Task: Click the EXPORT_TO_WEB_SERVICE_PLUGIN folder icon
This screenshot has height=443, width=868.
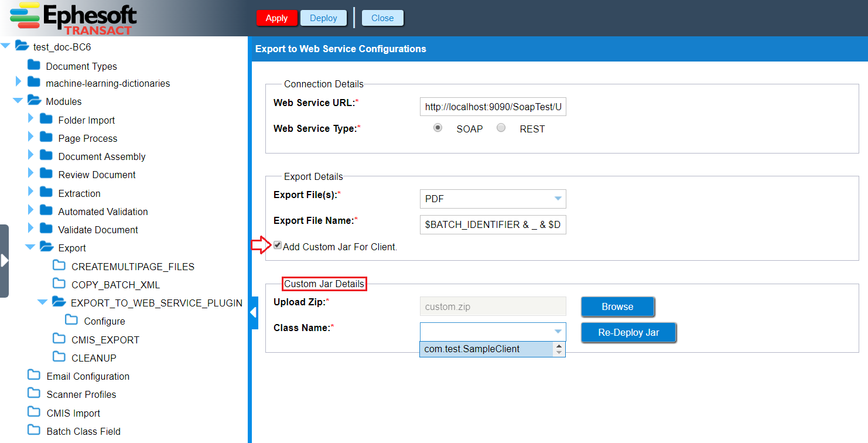Action: 59,302
